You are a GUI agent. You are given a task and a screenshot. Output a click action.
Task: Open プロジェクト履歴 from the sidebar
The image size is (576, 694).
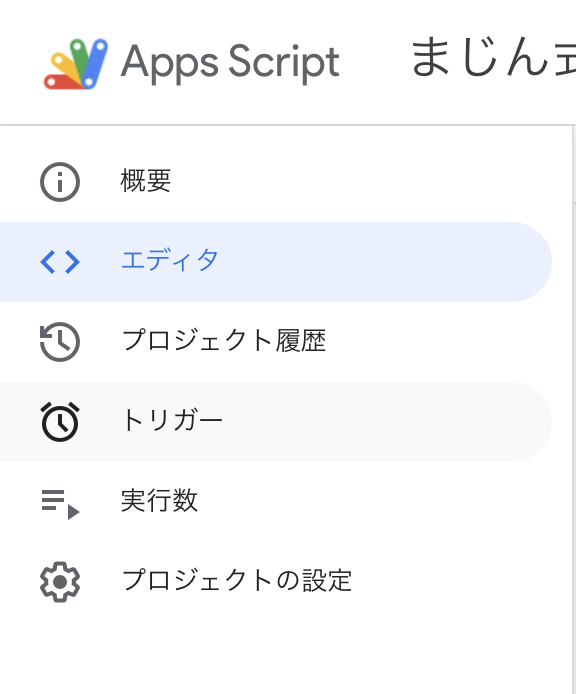point(224,340)
